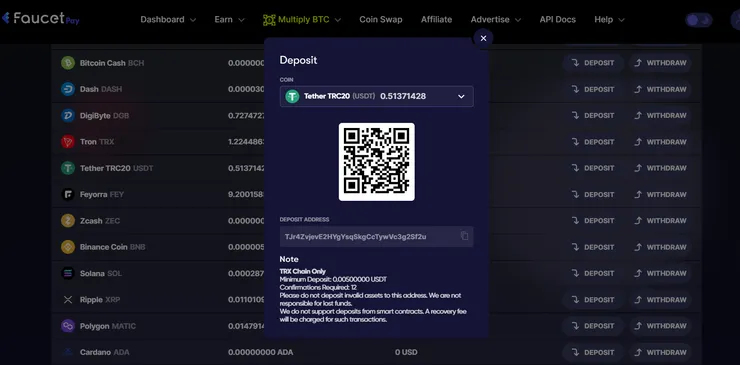Image resolution: width=740 pixels, height=365 pixels.
Task: Click Withdraw button for DigiByte
Action: (x=660, y=116)
